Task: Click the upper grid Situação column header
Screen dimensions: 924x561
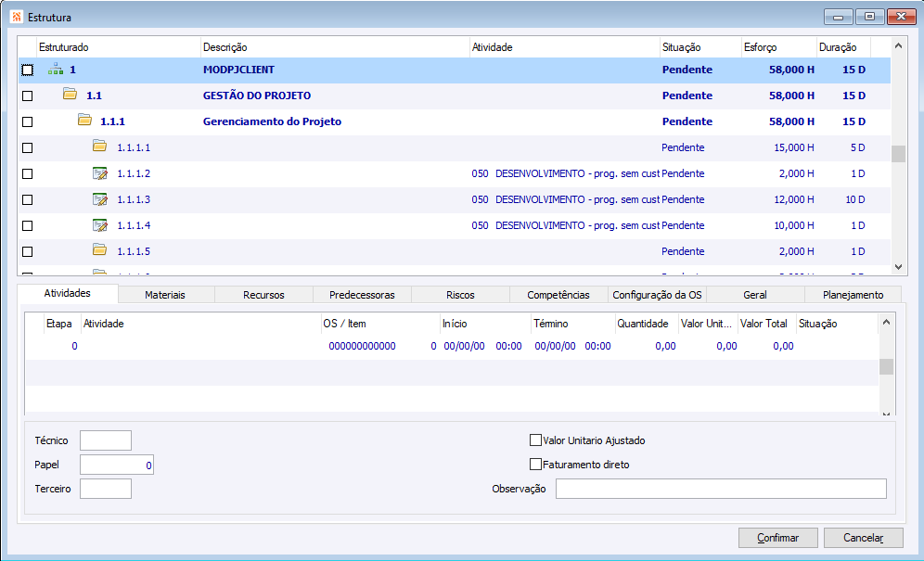Action: [700, 47]
